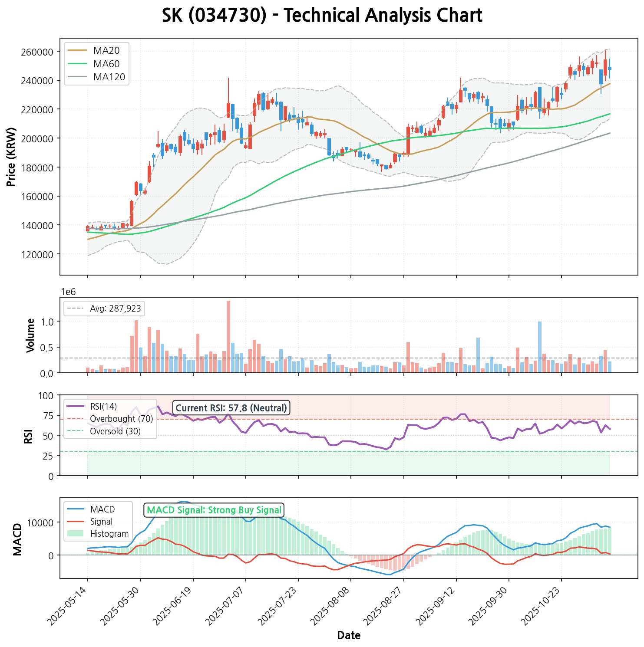Select the 2025-08-27 date tick label

pyautogui.click(x=385, y=603)
